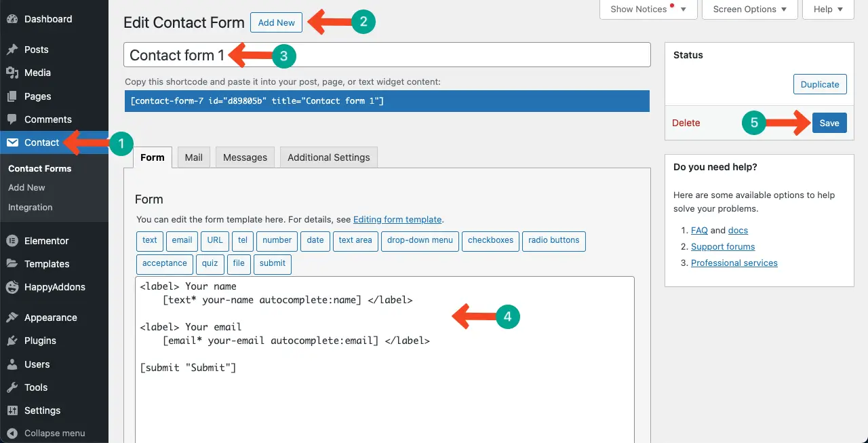Insert a checkboxes tag
Image resolution: width=868 pixels, height=443 pixels.
(x=491, y=241)
